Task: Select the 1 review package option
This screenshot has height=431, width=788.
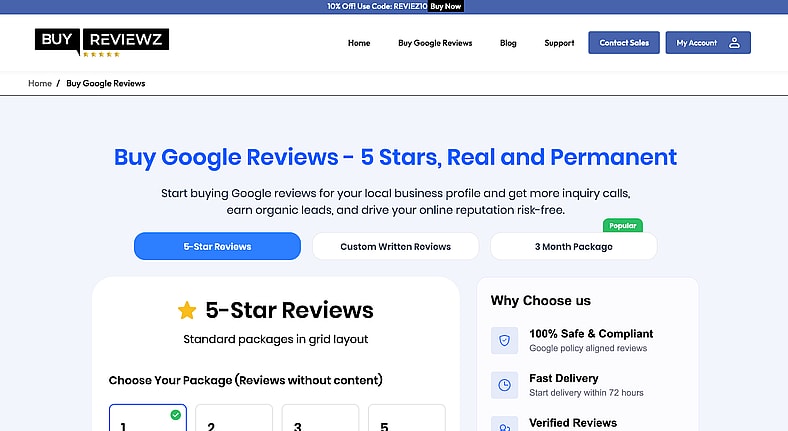Action: pos(147,418)
